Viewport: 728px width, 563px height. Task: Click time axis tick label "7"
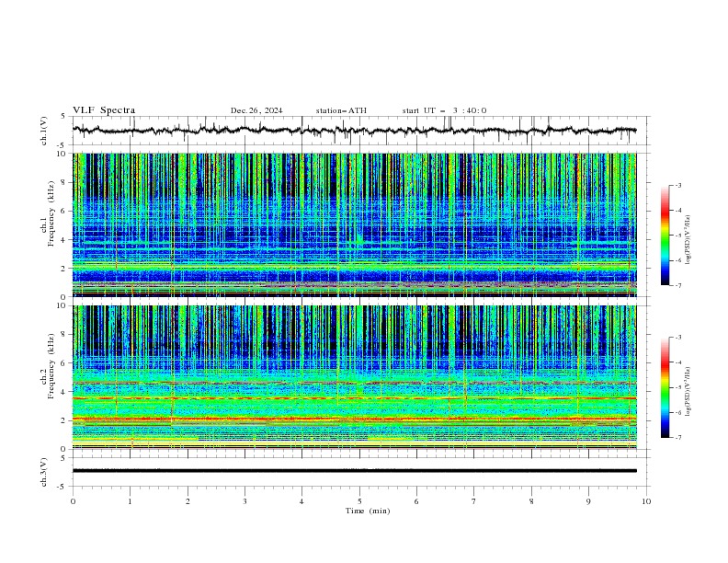[474, 501]
